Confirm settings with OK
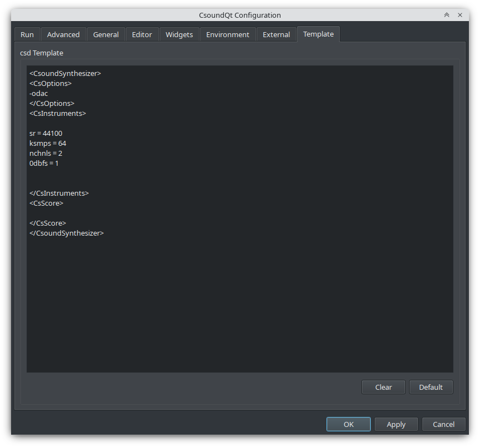 [349, 424]
